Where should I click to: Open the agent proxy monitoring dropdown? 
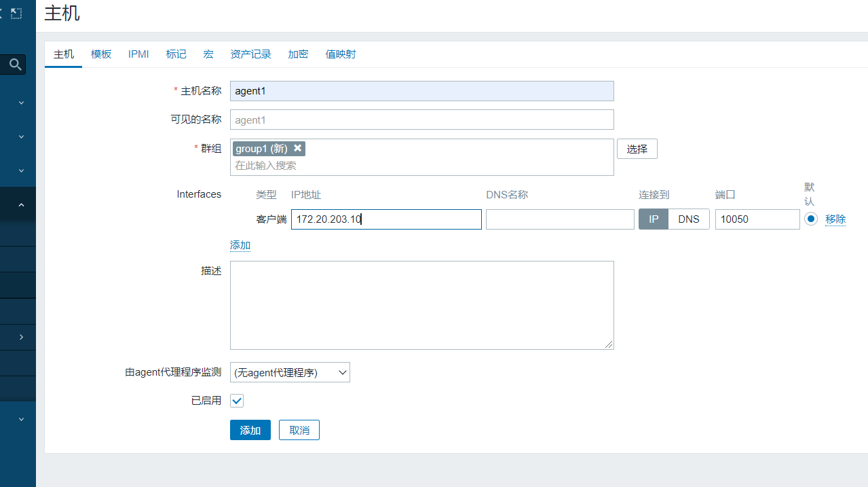coord(290,372)
